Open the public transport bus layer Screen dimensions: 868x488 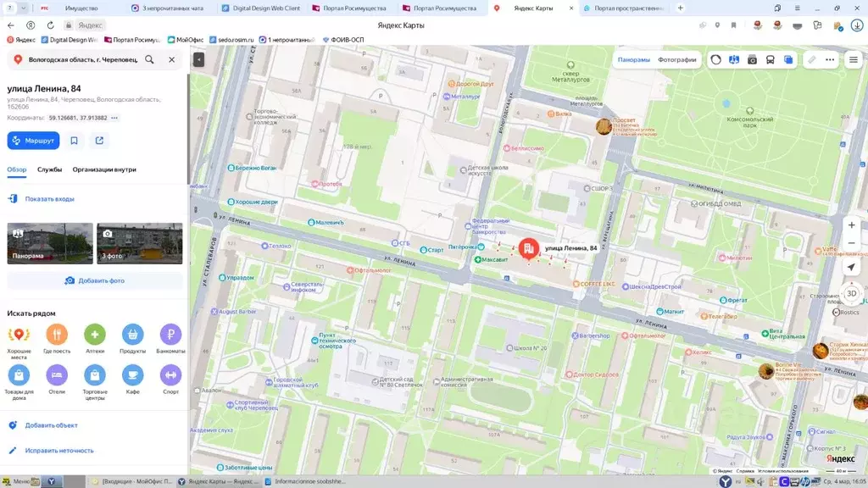click(770, 59)
